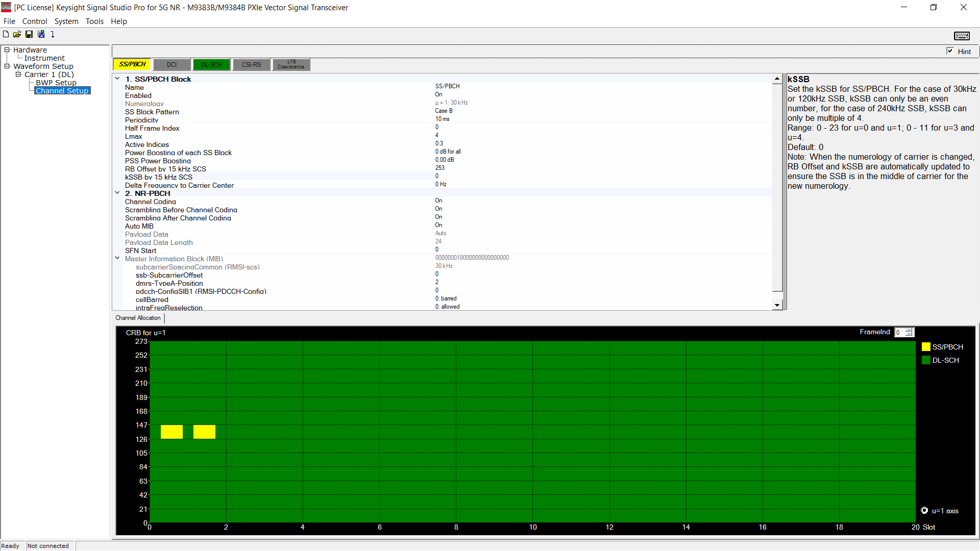Click the Save floppy disk icon

click(29, 34)
